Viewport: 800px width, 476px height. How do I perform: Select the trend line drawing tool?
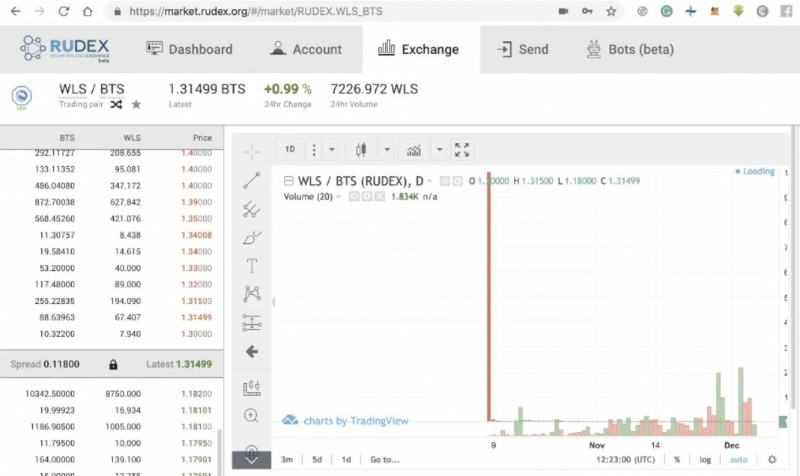pyautogui.click(x=252, y=180)
